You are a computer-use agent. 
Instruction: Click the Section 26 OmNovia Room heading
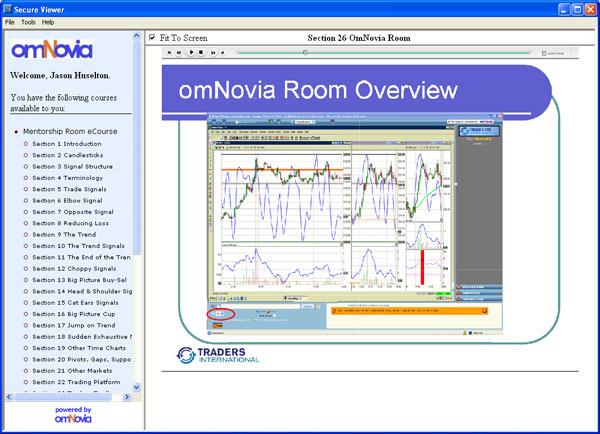coord(359,38)
